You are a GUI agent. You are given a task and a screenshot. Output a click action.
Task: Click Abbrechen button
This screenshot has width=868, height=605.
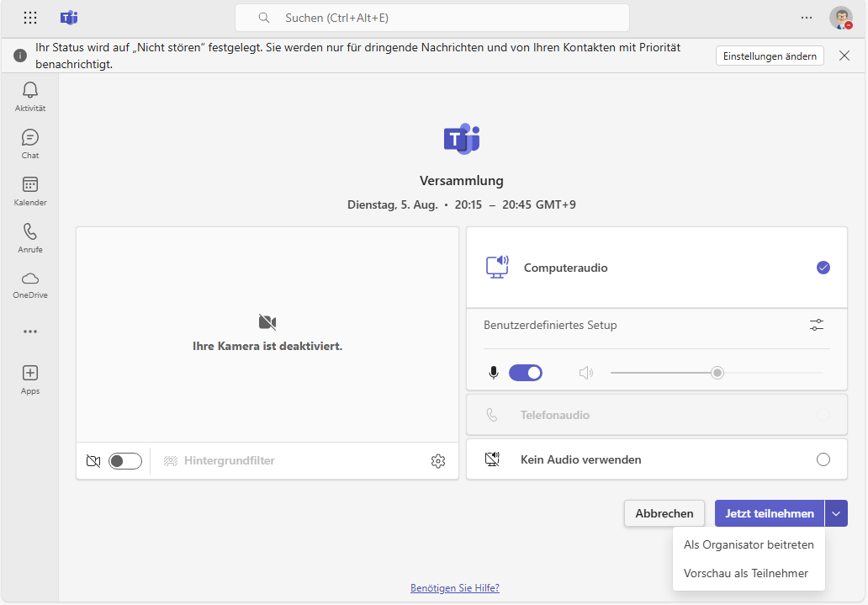tap(664, 513)
